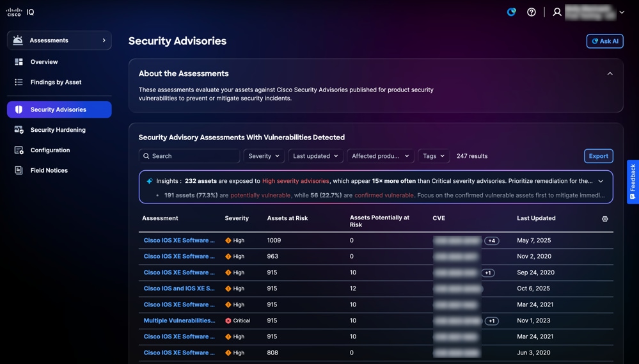Screen dimensions: 639x364
Task: Click the user profile icon
Action: pyautogui.click(x=557, y=12)
